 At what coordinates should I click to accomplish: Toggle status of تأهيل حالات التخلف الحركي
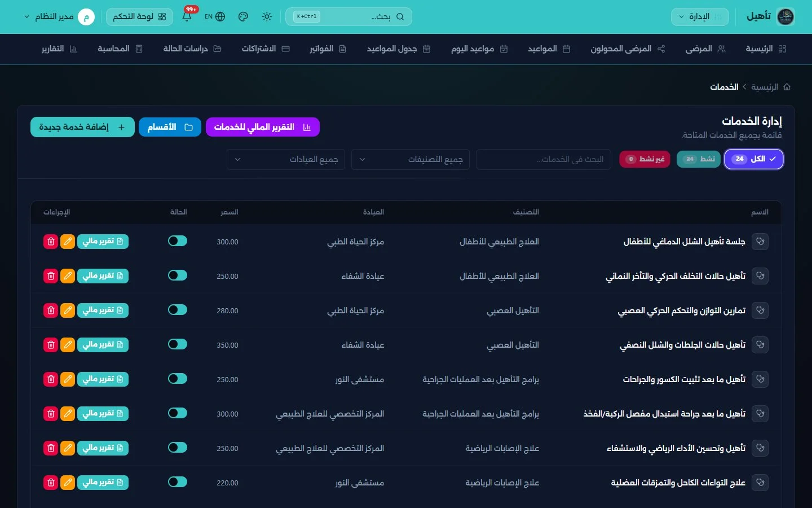point(178,275)
